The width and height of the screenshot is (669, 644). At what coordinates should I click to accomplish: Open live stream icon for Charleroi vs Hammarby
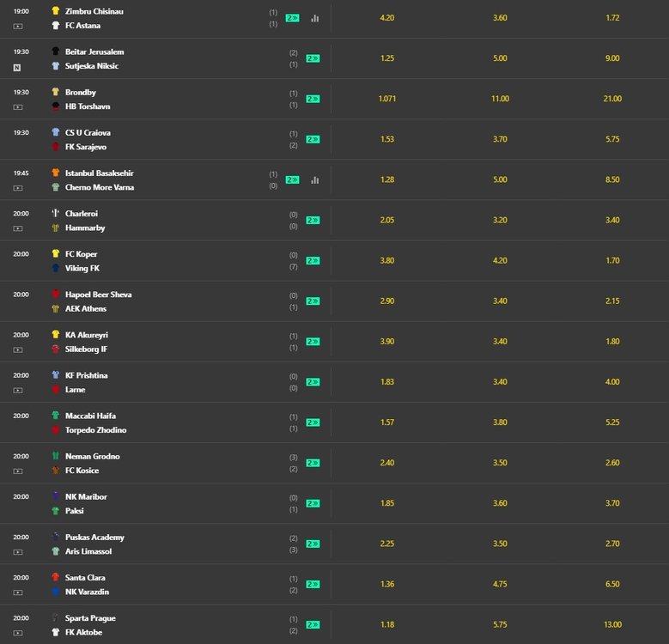[x=17, y=228]
